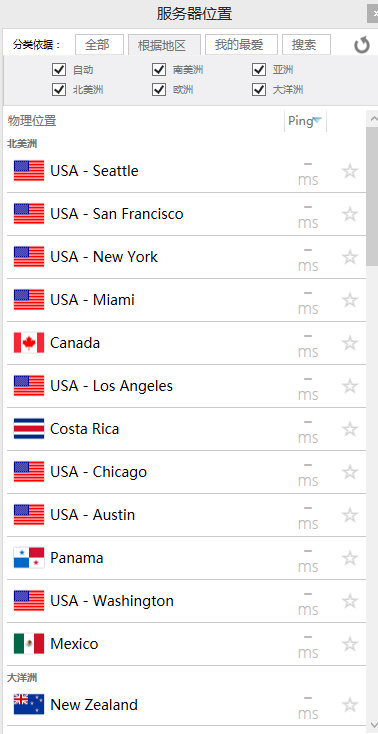Star the Canada server as favorite

350,343
